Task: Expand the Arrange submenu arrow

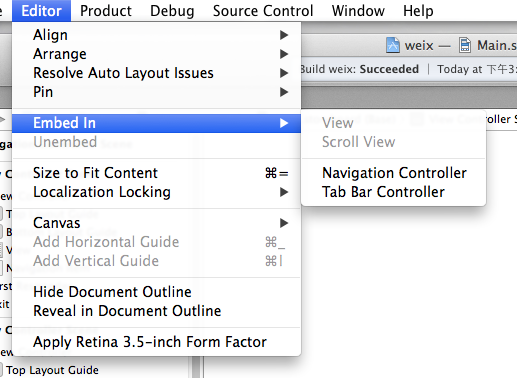Action: tap(284, 54)
